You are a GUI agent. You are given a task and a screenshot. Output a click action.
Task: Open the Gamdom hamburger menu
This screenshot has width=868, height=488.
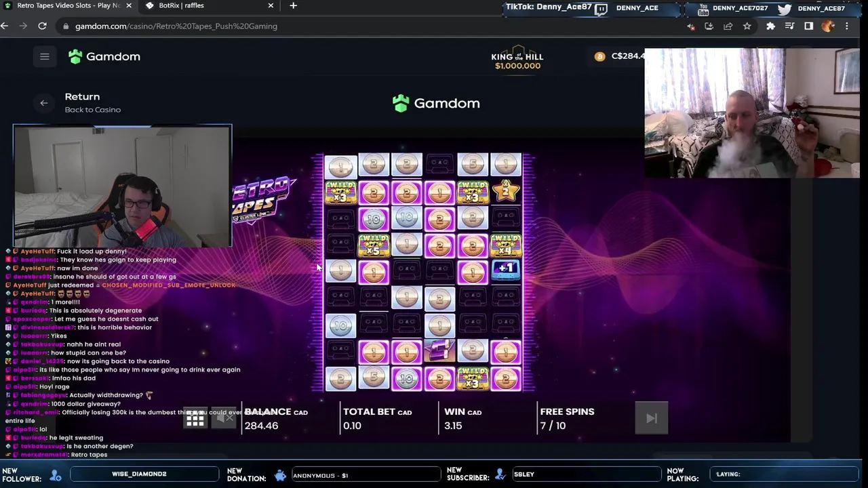(x=45, y=57)
